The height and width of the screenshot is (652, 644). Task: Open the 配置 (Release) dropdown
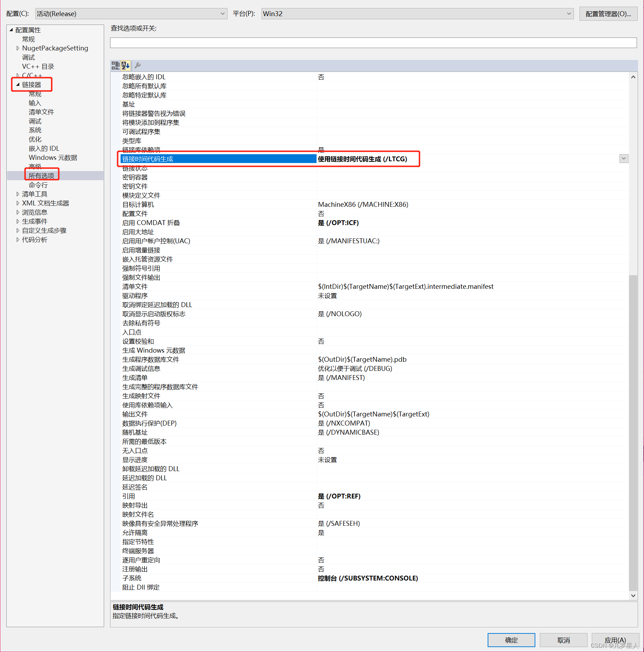click(131, 14)
